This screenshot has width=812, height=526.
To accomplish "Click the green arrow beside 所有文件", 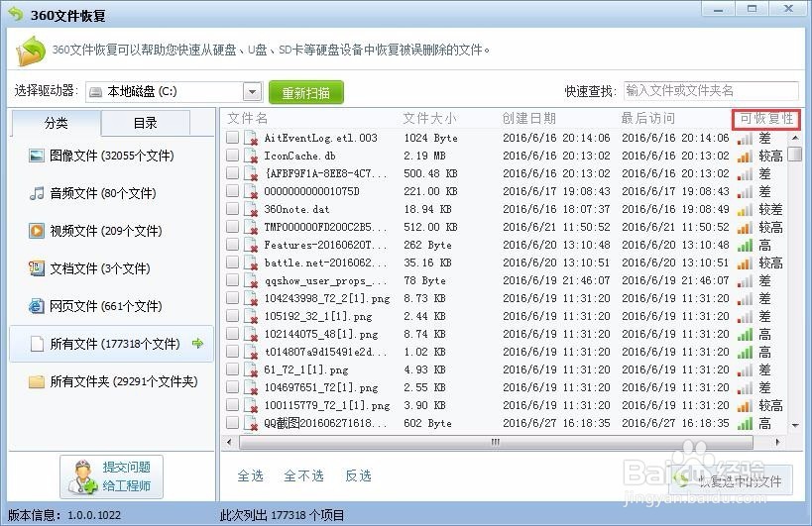I will click(198, 343).
